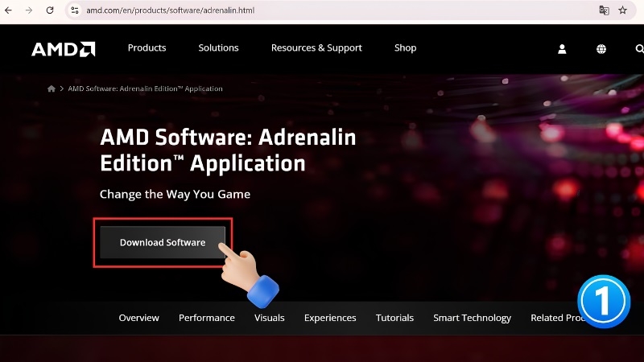View site information icon in address bar

tap(75, 10)
